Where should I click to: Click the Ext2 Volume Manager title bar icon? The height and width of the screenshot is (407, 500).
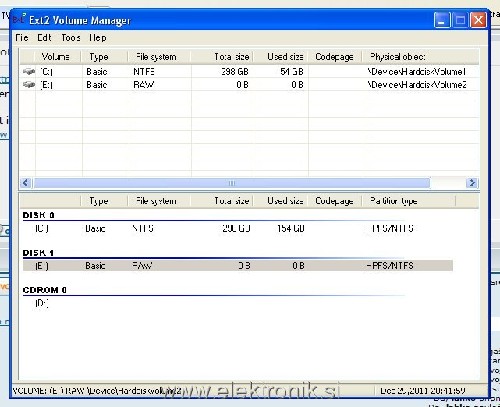point(19,18)
